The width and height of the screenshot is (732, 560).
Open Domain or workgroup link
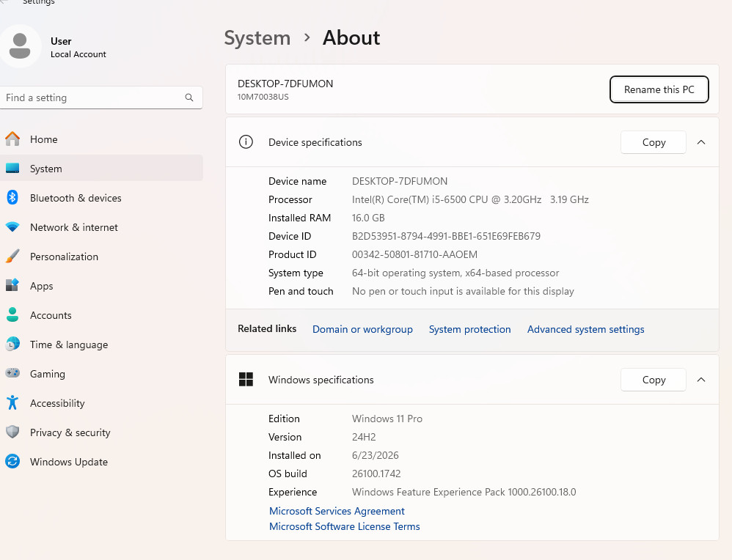(x=362, y=329)
